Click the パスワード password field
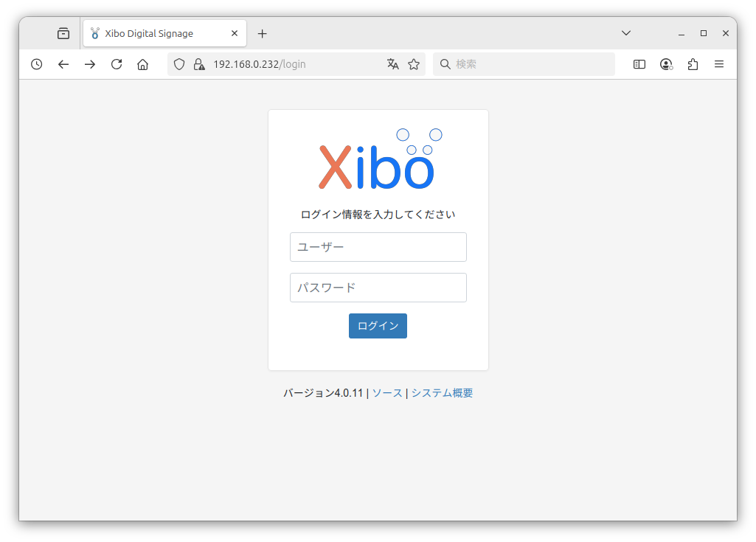756x542 pixels. (x=378, y=288)
